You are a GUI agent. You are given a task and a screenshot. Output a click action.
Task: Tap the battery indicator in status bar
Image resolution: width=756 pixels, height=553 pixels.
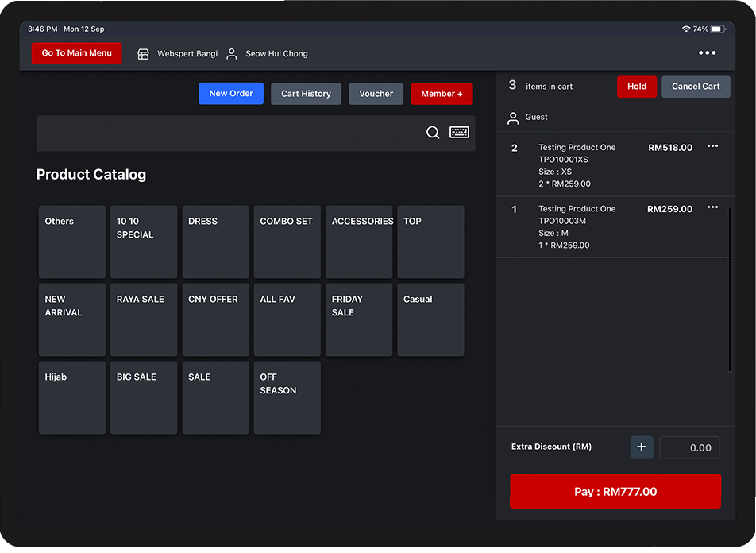click(717, 29)
